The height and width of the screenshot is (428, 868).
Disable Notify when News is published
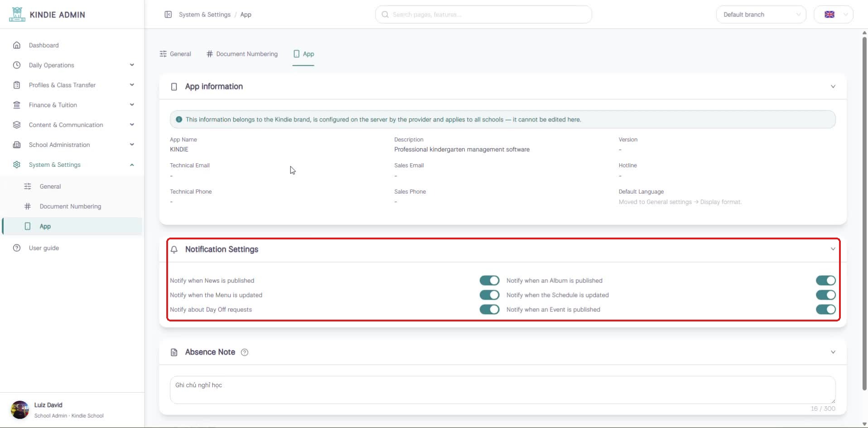pos(489,281)
